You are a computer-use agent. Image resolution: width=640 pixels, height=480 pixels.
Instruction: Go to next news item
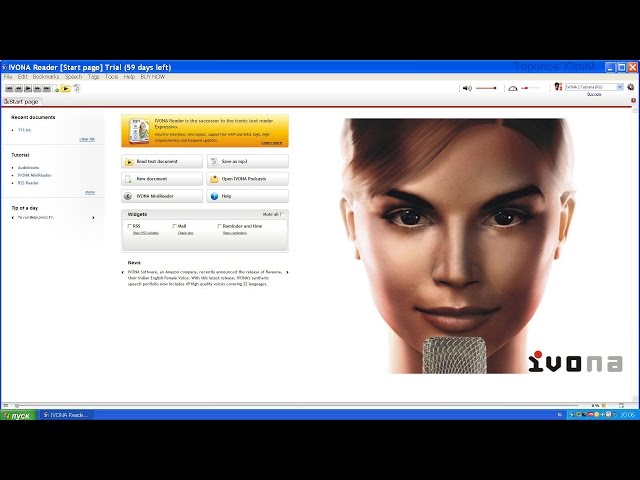[287, 272]
